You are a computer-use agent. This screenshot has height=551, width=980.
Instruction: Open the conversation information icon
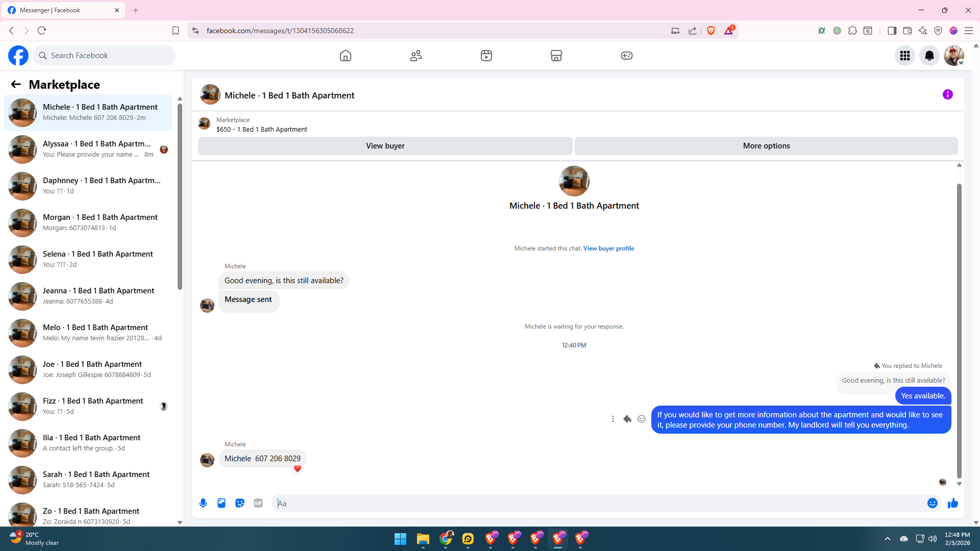tap(947, 94)
